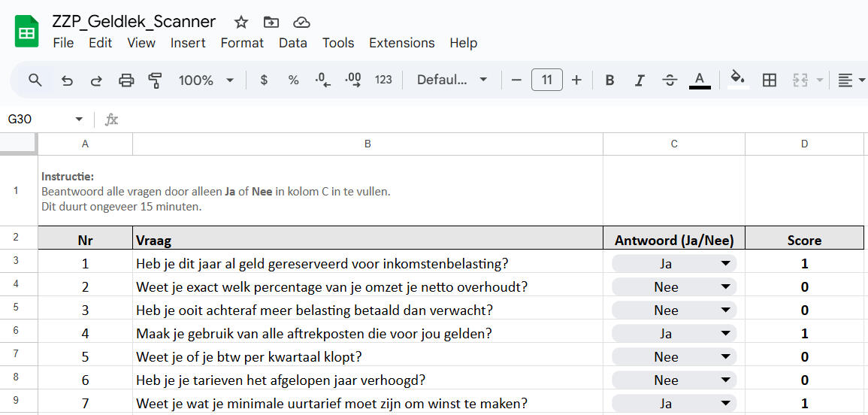Select the select-all corner box

coord(19,144)
